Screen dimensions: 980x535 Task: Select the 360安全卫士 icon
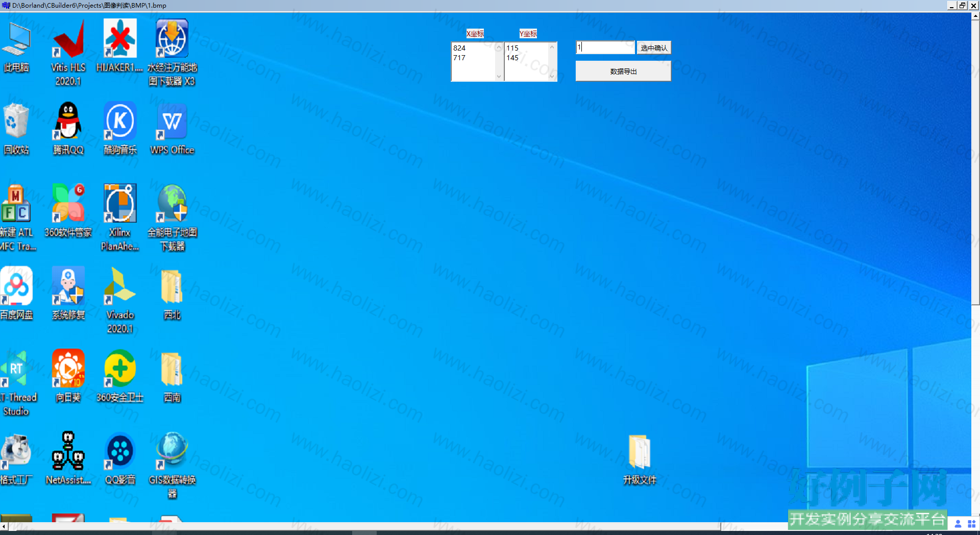tap(120, 368)
